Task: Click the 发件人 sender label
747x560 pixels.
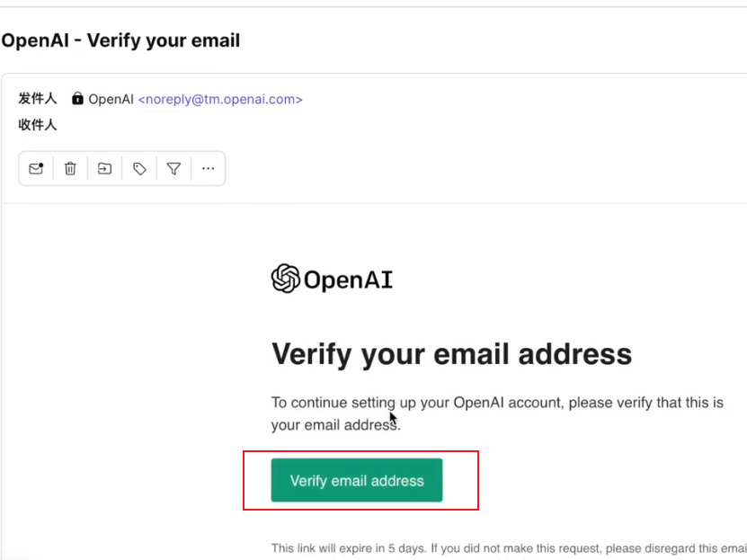Action: click(x=38, y=99)
